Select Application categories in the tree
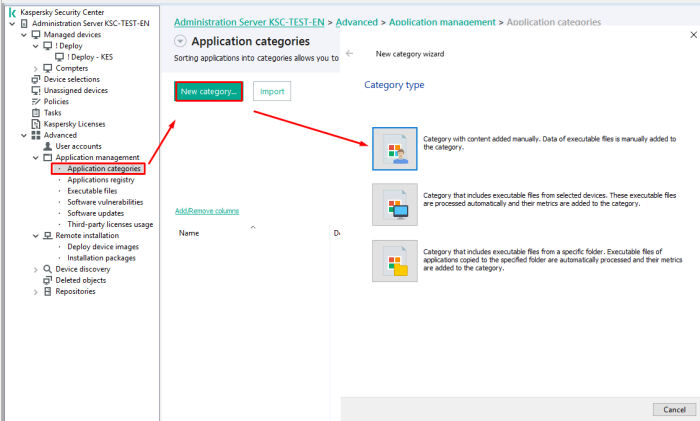 (104, 169)
